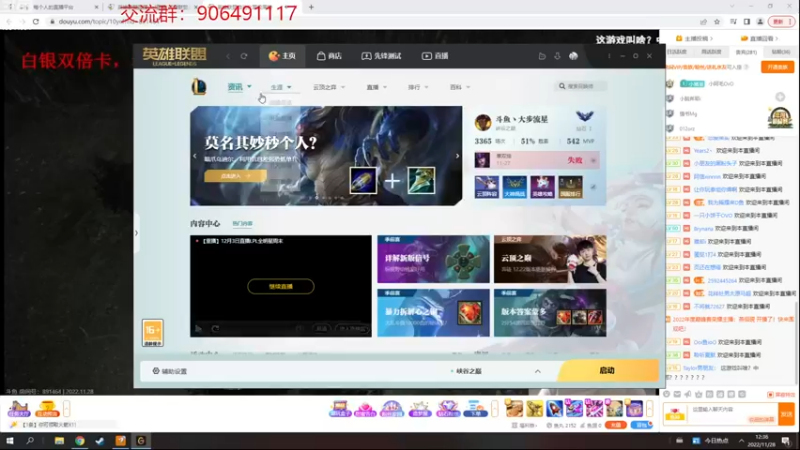800x450 pixels.
Task: Open File Explorer from the taskbar
Action: pyautogui.click(x=59, y=441)
